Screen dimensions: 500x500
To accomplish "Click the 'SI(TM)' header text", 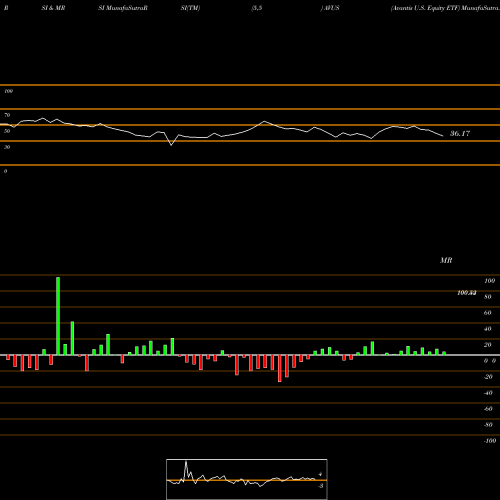I will pyautogui.click(x=190, y=8).
